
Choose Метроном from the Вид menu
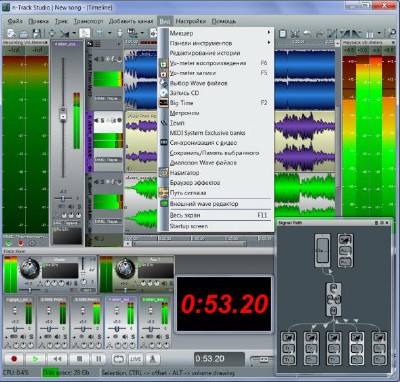coord(216,113)
